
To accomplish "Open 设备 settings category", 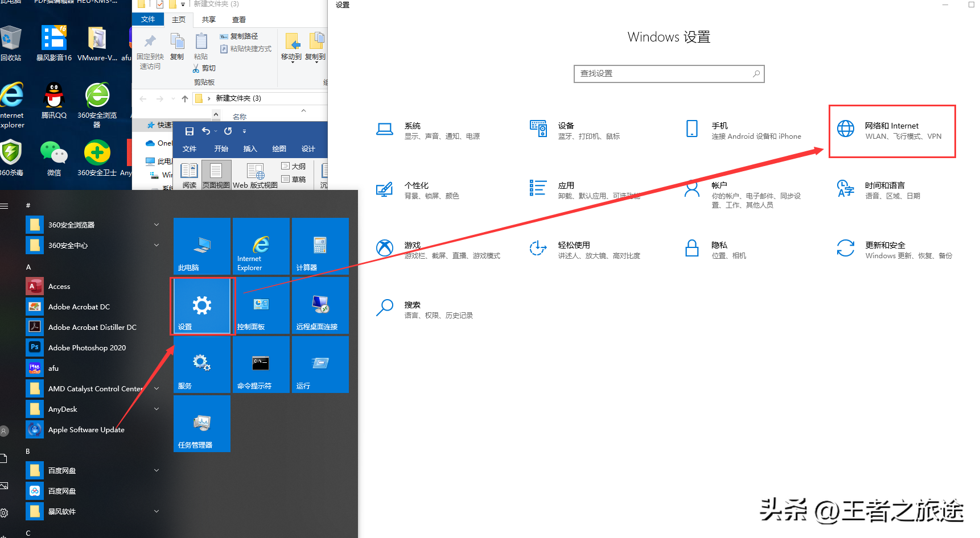I will (575, 131).
